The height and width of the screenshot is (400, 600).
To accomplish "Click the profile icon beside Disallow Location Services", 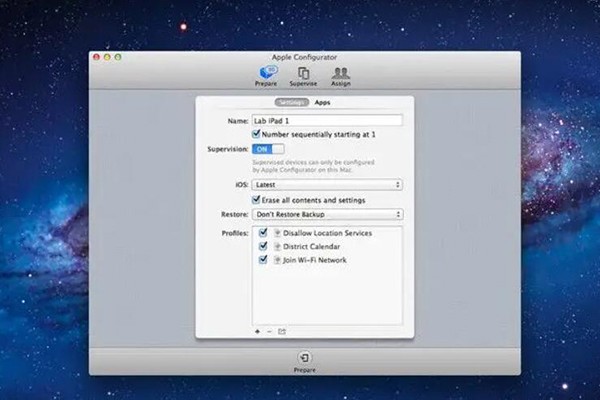I will [277, 233].
